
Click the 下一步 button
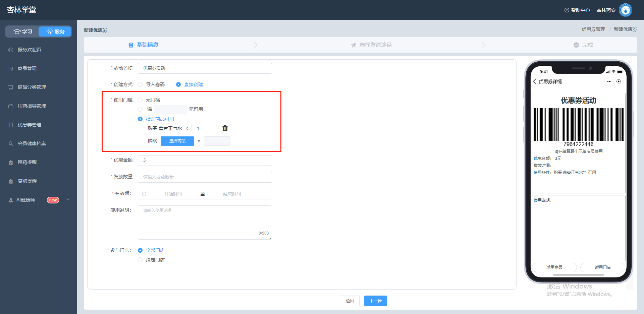[376, 301]
